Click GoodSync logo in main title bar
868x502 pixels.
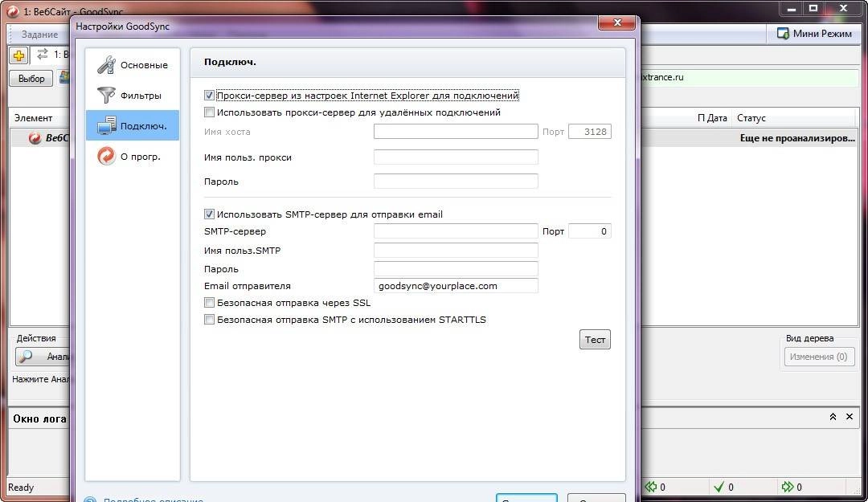12,11
